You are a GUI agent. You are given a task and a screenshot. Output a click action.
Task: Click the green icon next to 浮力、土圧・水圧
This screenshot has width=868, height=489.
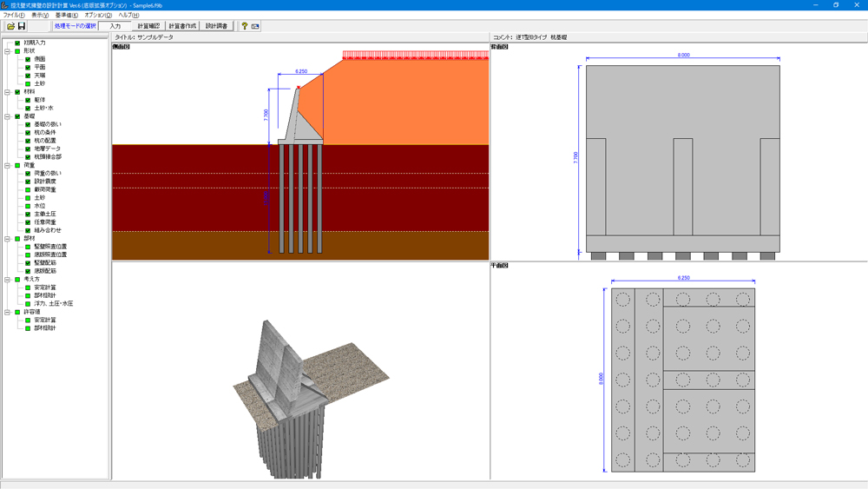tap(28, 304)
